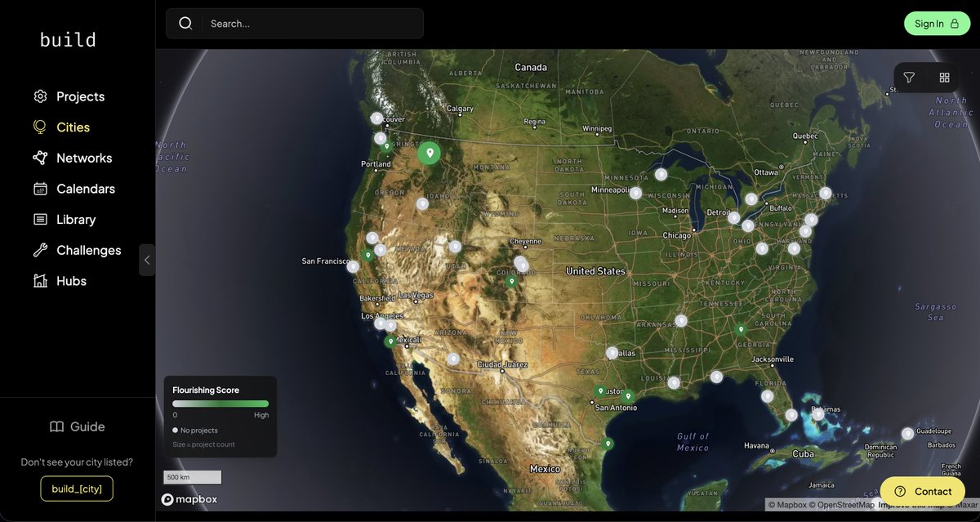Select the gray marker in southern Louisiana
The height and width of the screenshot is (522, 980).
(x=674, y=382)
